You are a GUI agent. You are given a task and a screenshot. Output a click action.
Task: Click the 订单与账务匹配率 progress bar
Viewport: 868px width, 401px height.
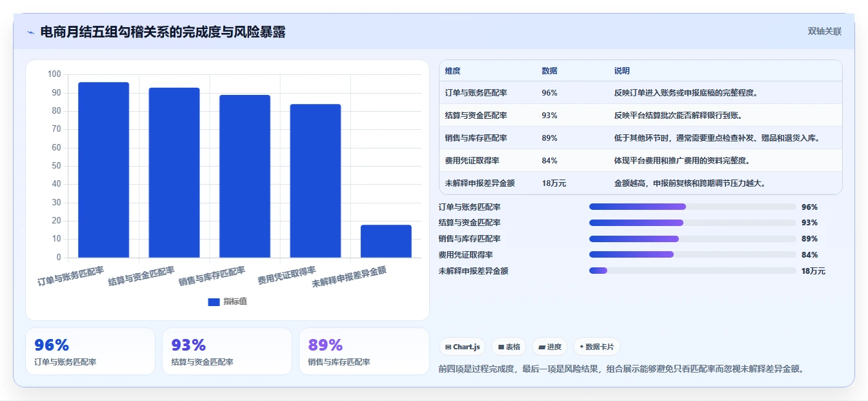(692, 207)
